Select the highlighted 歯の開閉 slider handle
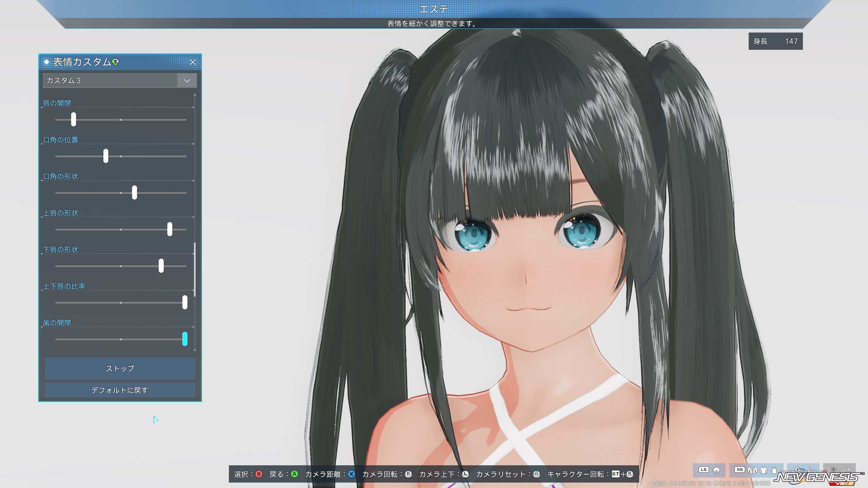 [185, 339]
